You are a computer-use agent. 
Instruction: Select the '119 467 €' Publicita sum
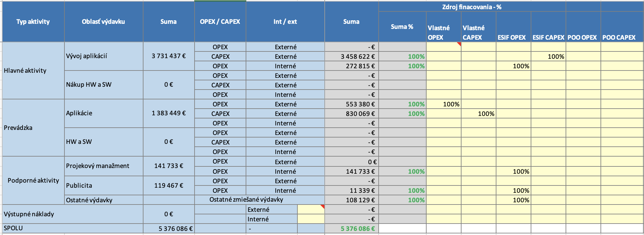[x=169, y=185]
